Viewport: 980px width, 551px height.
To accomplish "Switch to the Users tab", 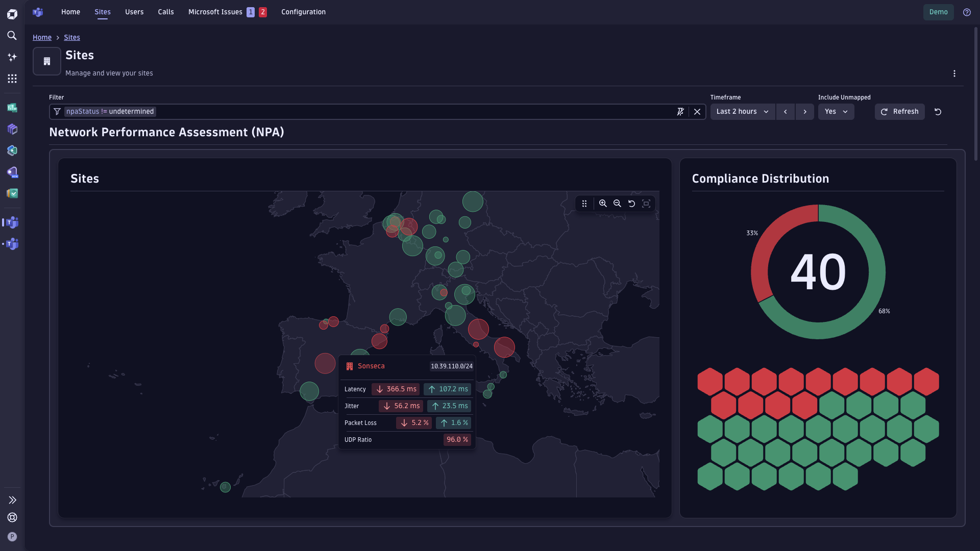I will 134,12.
